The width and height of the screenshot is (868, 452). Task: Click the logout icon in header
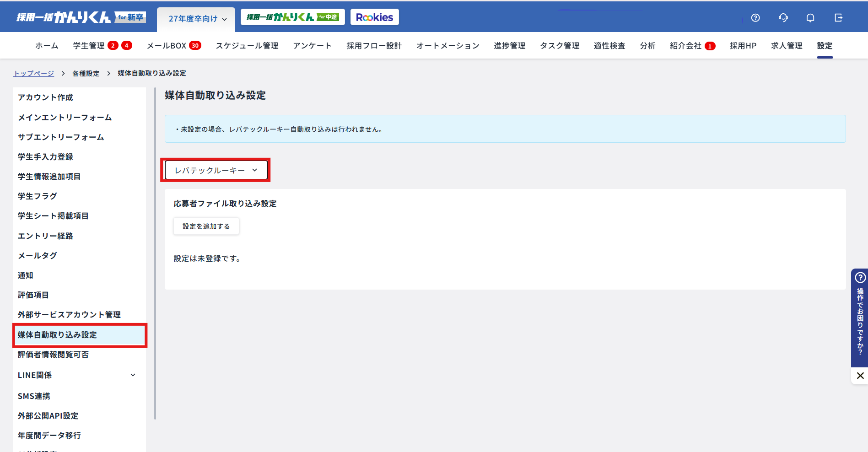coord(838,18)
